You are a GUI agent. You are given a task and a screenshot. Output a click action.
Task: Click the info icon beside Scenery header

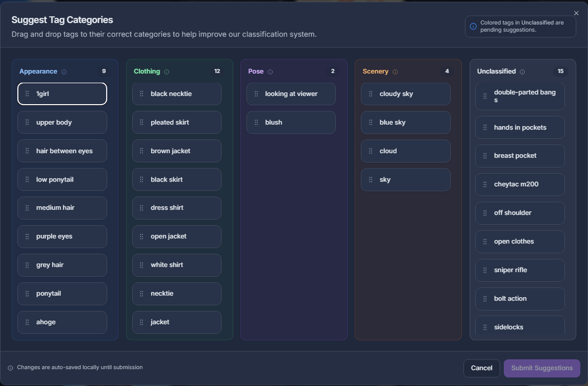[395, 72]
